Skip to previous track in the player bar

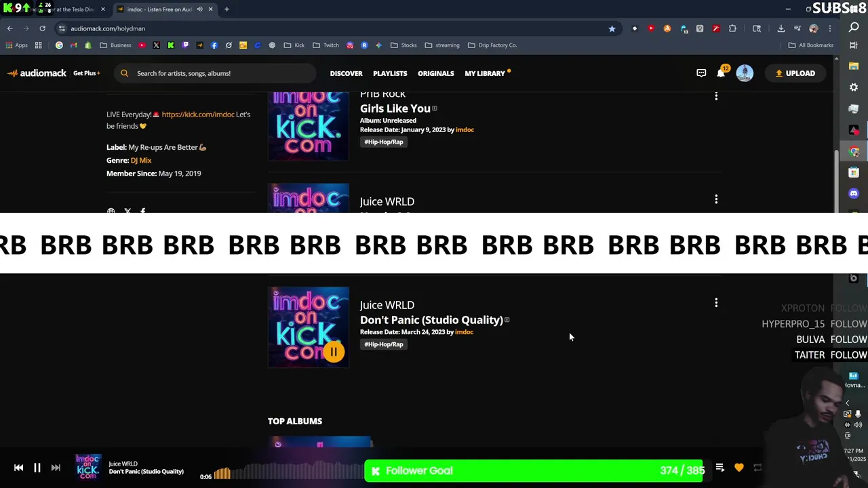click(18, 468)
